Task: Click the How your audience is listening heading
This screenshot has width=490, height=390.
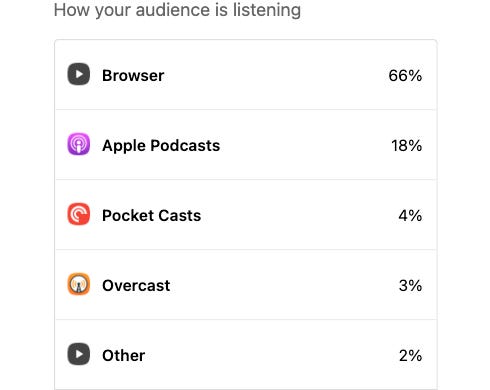Action: pos(177,10)
